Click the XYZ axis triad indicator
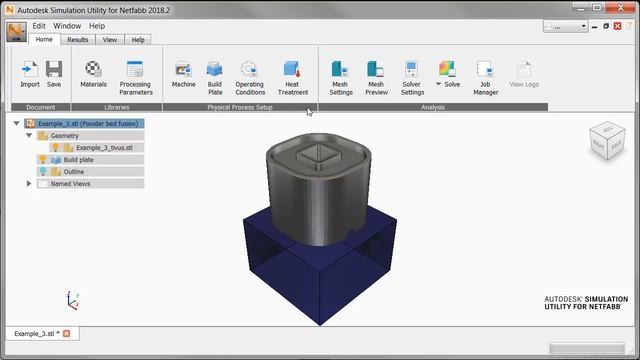 click(x=73, y=300)
